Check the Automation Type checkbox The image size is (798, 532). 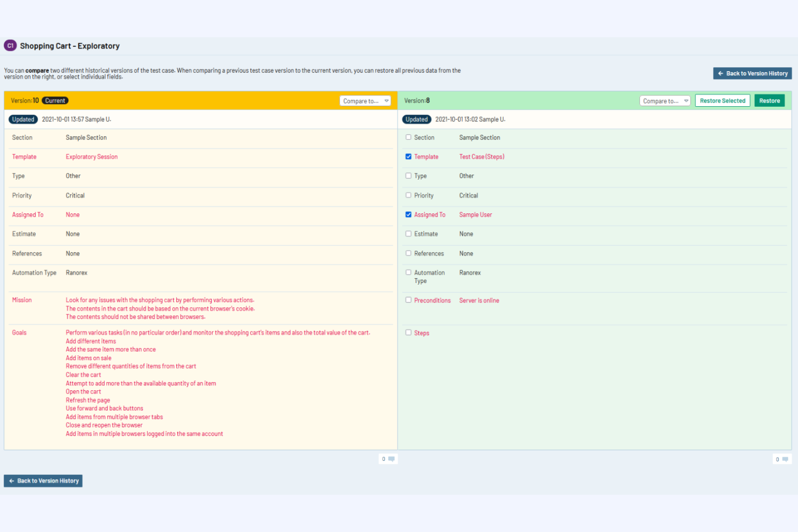[408, 272]
